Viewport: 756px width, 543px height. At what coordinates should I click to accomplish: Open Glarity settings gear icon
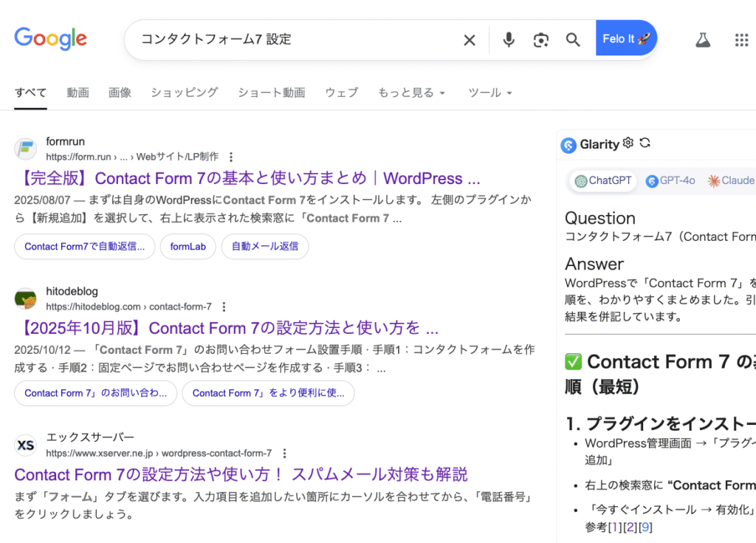tap(628, 143)
